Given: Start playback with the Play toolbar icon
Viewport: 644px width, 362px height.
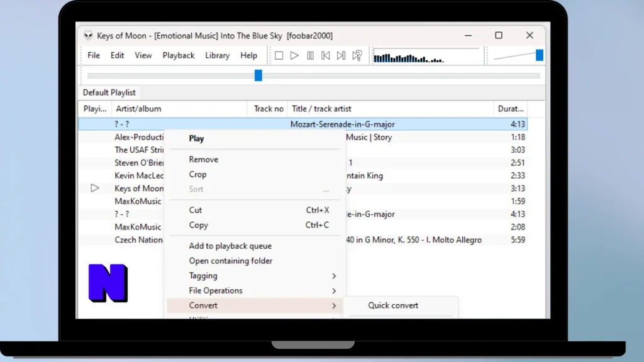Looking at the screenshot, I should coord(294,55).
